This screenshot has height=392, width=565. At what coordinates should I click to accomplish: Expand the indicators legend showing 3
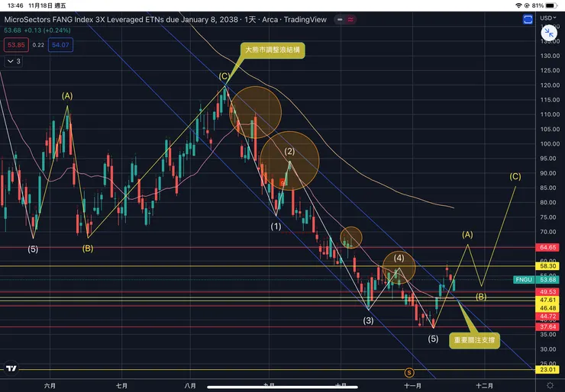(x=14, y=61)
